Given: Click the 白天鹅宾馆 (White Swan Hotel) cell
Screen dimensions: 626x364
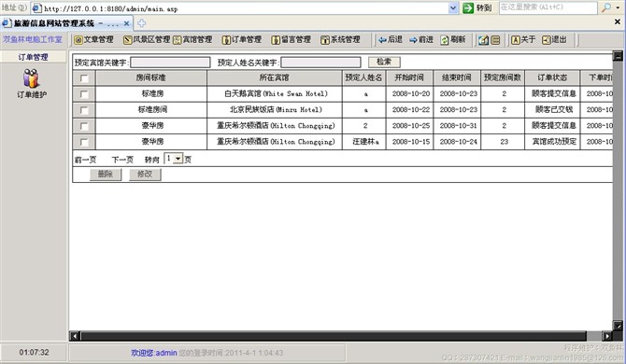Looking at the screenshot, I should [x=276, y=93].
